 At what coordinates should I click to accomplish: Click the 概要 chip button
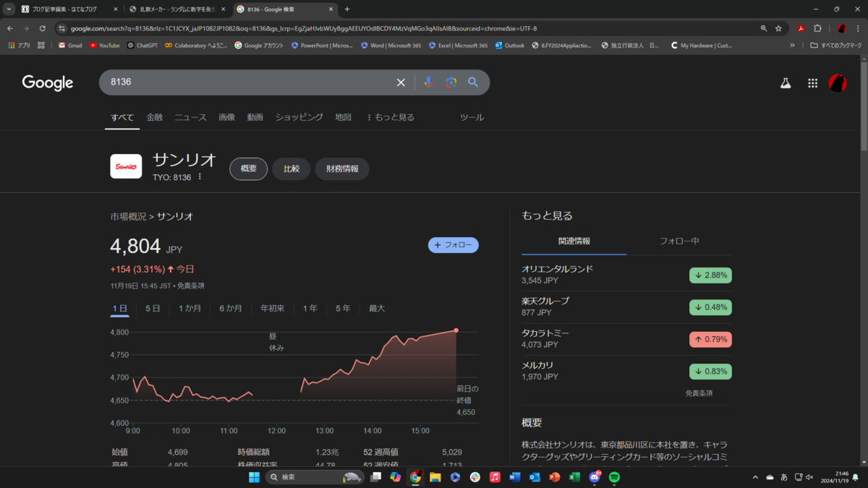coord(249,168)
